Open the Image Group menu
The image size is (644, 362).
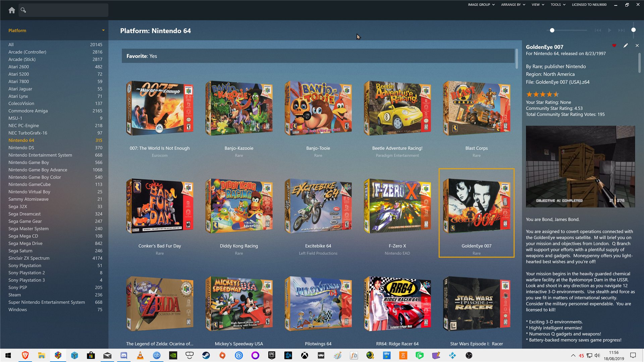481,5
